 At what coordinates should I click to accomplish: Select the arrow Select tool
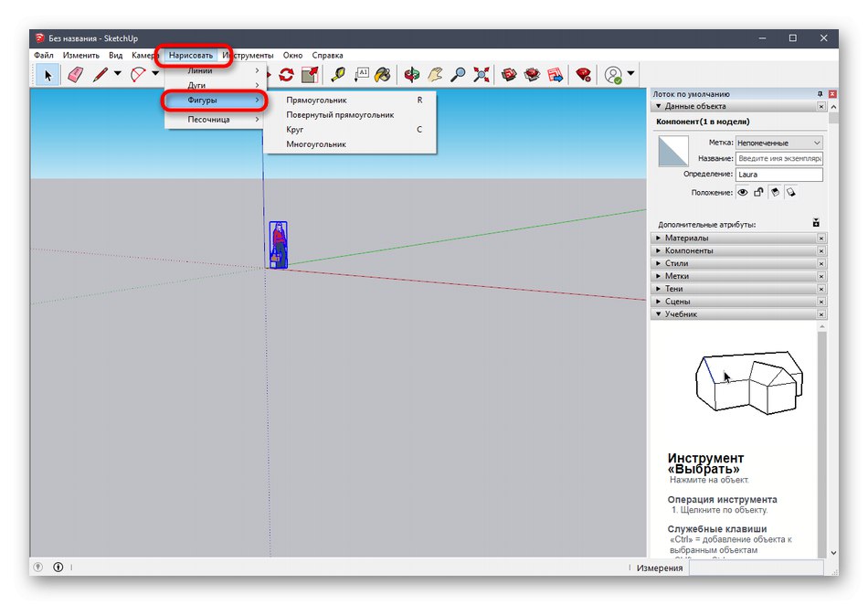[x=48, y=75]
